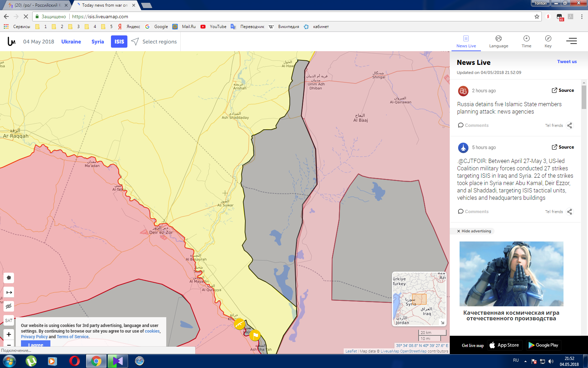Image resolution: width=588 pixels, height=368 pixels.
Task: Expand the overview minimap corner arrow
Action: [x=442, y=322]
